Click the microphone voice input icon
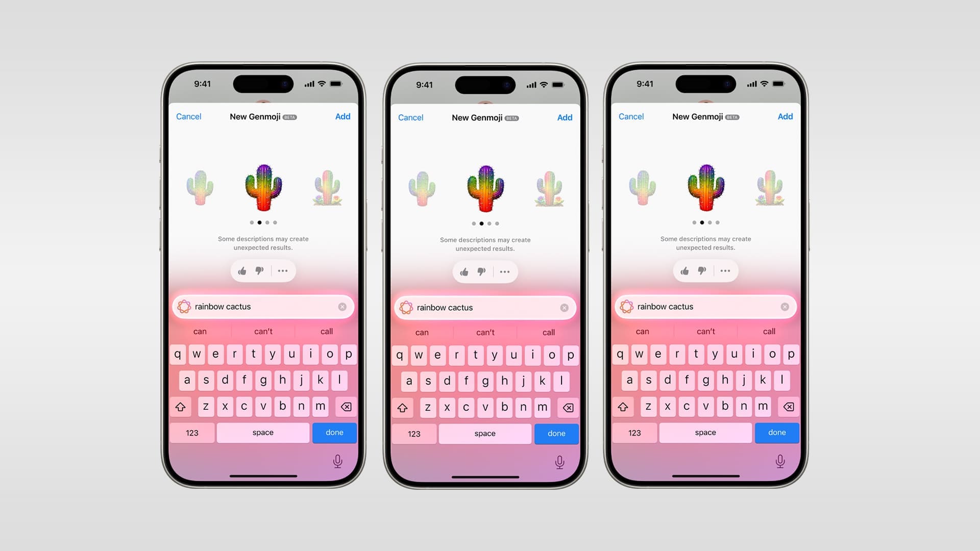This screenshot has height=551, width=980. (337, 461)
